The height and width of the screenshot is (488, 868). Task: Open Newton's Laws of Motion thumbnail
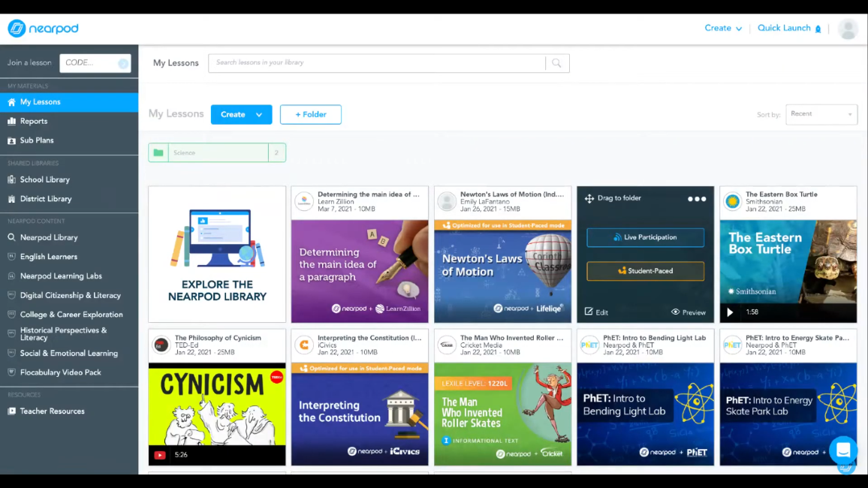(x=502, y=271)
